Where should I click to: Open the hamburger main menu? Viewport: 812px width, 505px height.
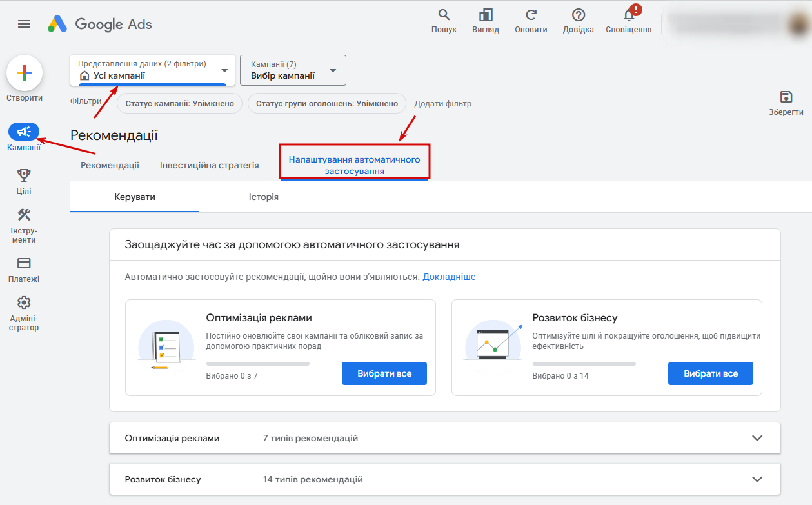[x=24, y=24]
